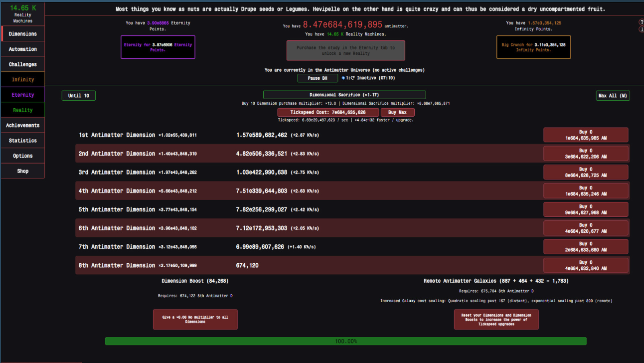644x363 pixels.
Task: Click Big Crunch for Infinity Points
Action: 533,47
